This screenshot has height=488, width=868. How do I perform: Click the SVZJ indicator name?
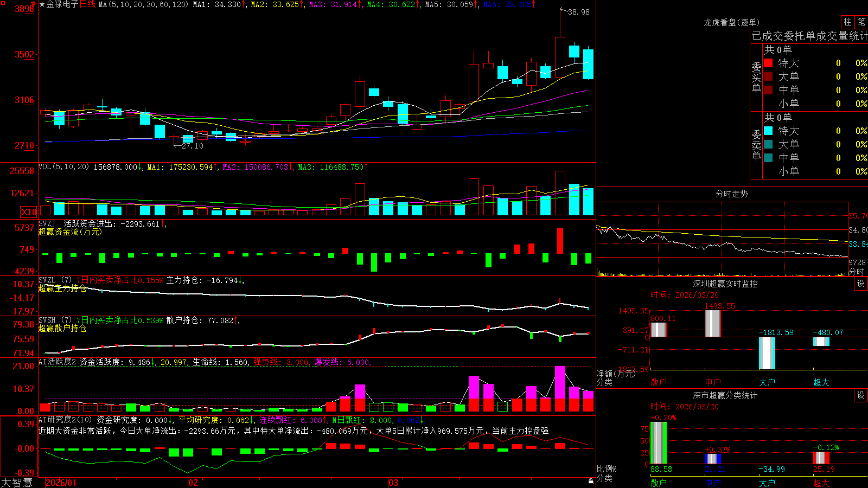point(47,223)
